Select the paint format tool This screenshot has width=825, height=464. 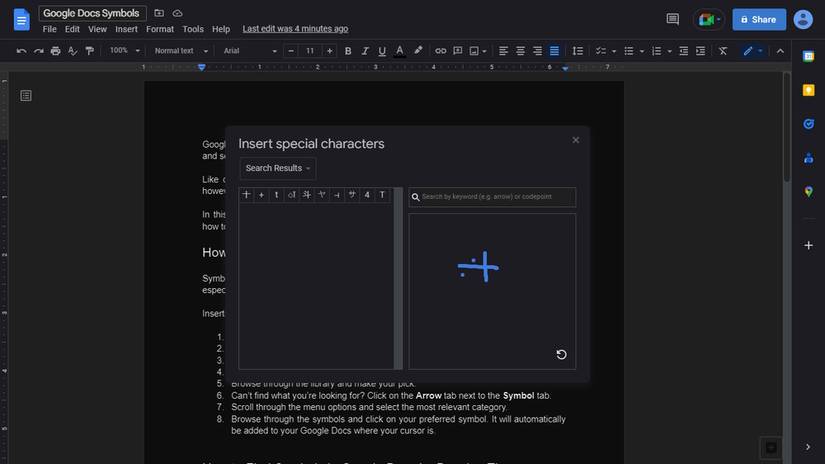point(89,51)
